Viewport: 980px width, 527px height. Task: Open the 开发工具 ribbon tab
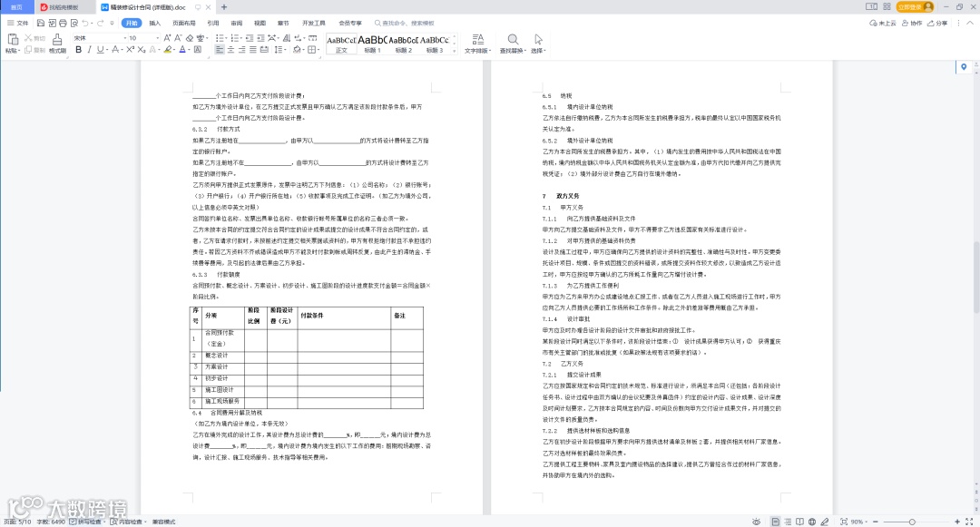pyautogui.click(x=314, y=23)
